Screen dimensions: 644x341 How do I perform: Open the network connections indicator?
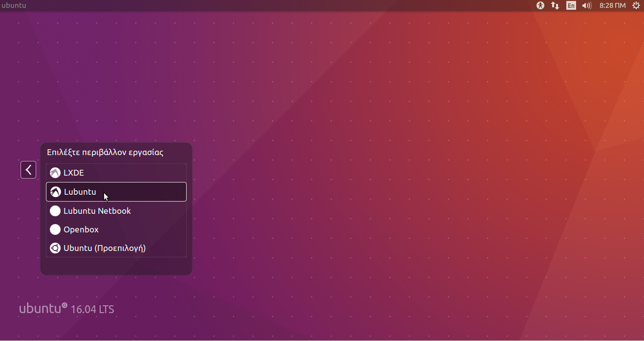[x=555, y=5]
